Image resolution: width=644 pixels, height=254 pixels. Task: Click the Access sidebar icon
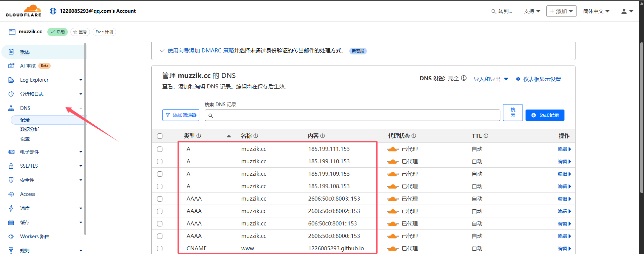click(x=11, y=194)
